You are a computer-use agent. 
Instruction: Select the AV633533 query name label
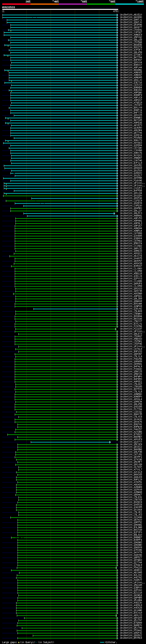[8, 8]
